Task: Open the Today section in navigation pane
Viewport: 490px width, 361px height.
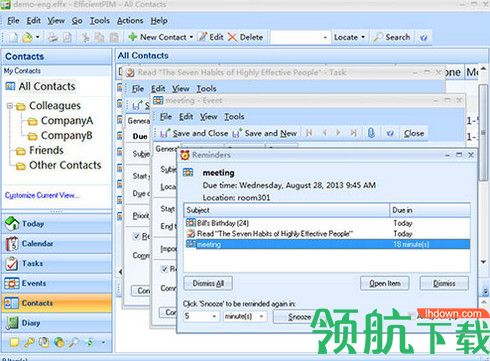Action: (57, 224)
